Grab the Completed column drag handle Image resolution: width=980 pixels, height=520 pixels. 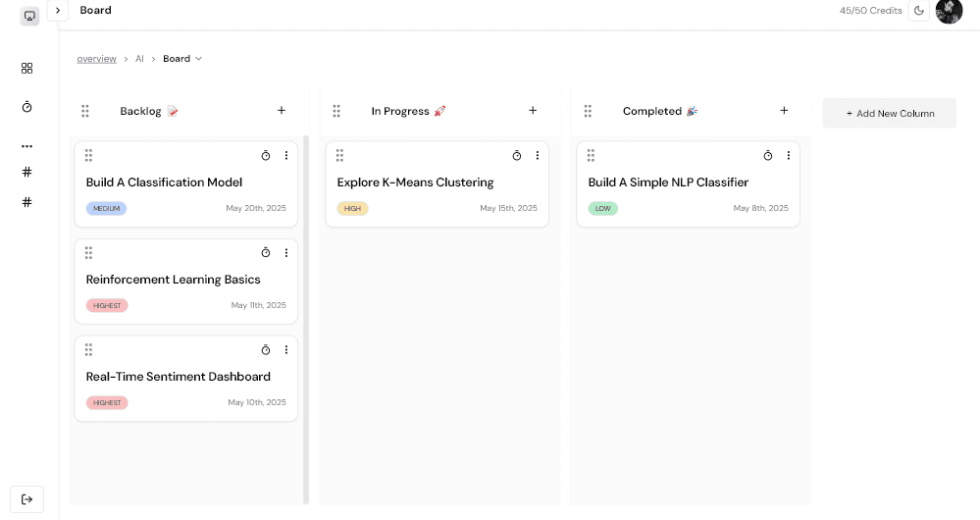588,111
